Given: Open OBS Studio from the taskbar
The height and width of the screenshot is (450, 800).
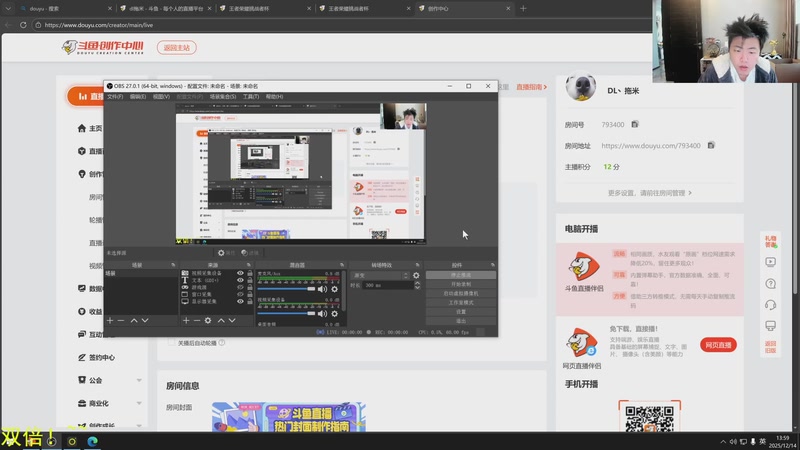Looking at the screenshot, I should [x=52, y=441].
